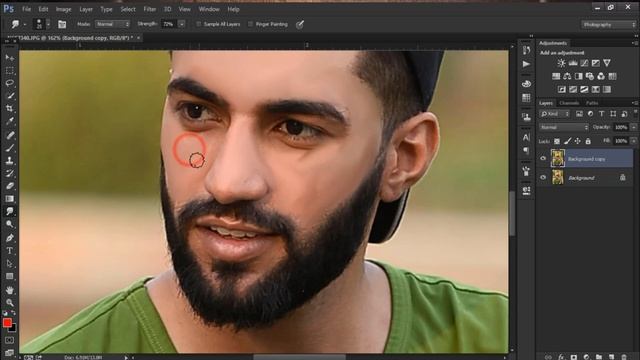This screenshot has width=640, height=360.
Task: Select the Hand tool
Action: coord(10,290)
